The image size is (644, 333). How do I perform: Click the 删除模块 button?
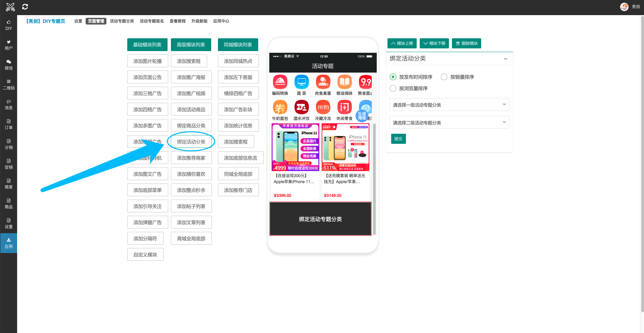[466, 43]
